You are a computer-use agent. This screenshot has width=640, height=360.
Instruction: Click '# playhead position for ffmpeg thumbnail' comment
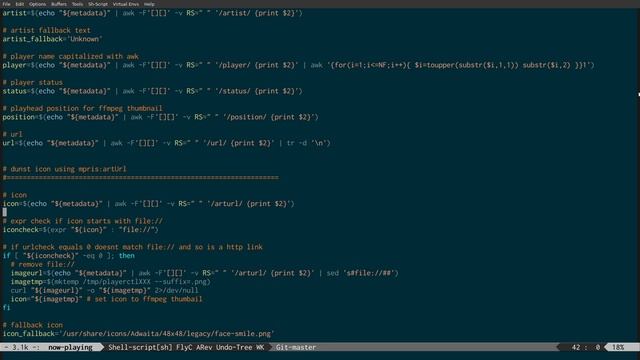coord(82,109)
